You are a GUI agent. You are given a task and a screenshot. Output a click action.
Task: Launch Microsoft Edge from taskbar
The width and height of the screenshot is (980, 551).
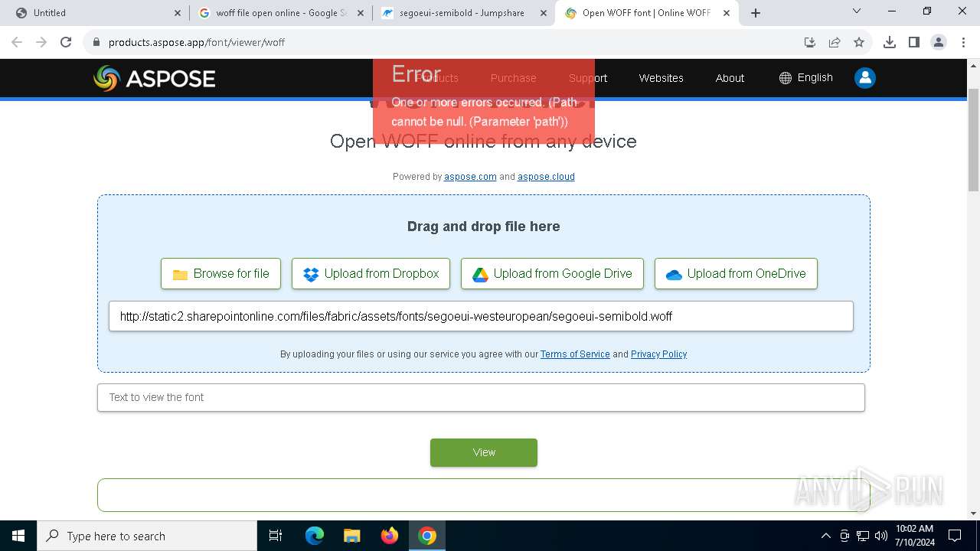click(315, 536)
